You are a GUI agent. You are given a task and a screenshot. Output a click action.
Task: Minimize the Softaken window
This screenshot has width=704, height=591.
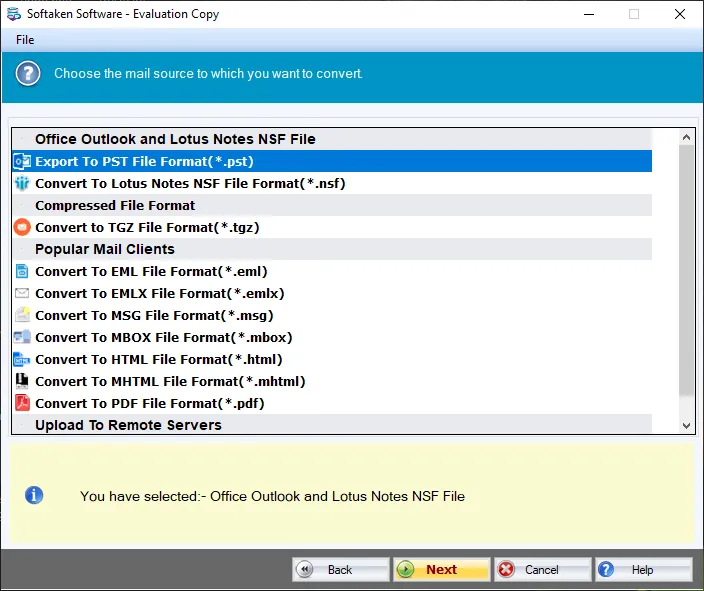(589, 14)
